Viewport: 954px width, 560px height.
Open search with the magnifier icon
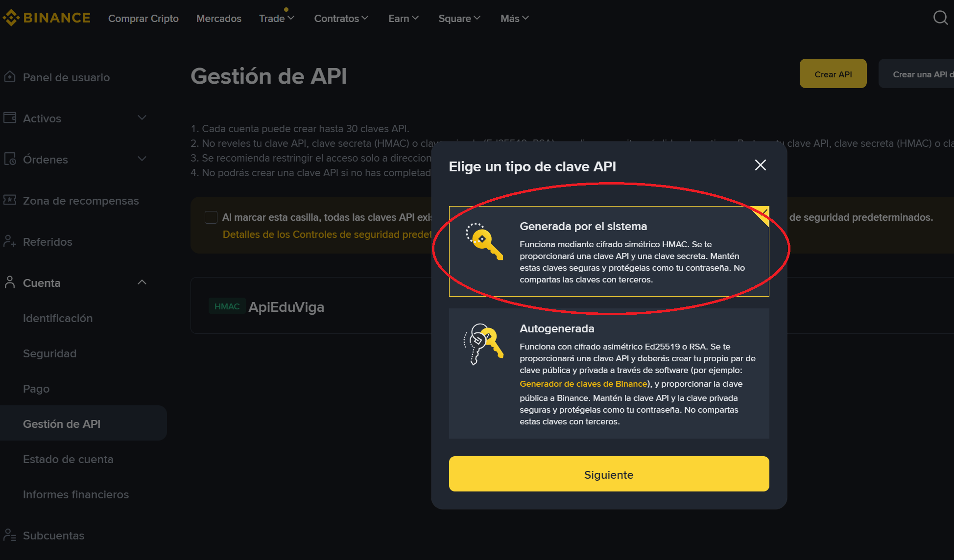click(x=940, y=18)
